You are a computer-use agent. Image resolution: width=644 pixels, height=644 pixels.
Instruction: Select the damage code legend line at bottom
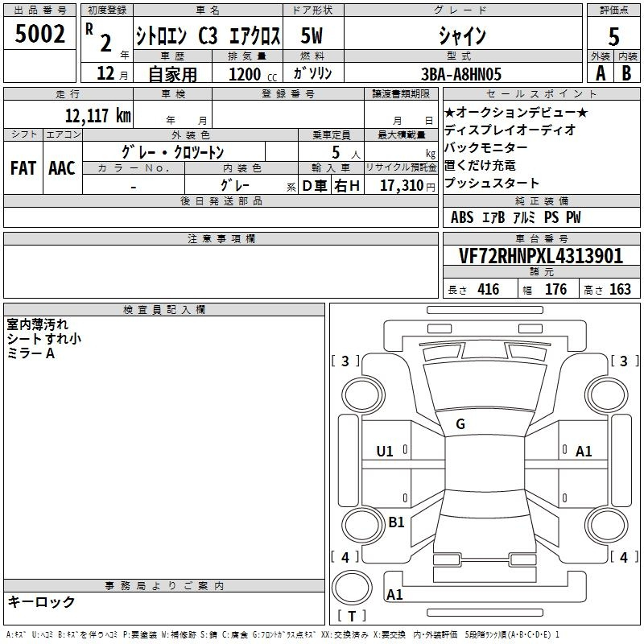pos(283,634)
